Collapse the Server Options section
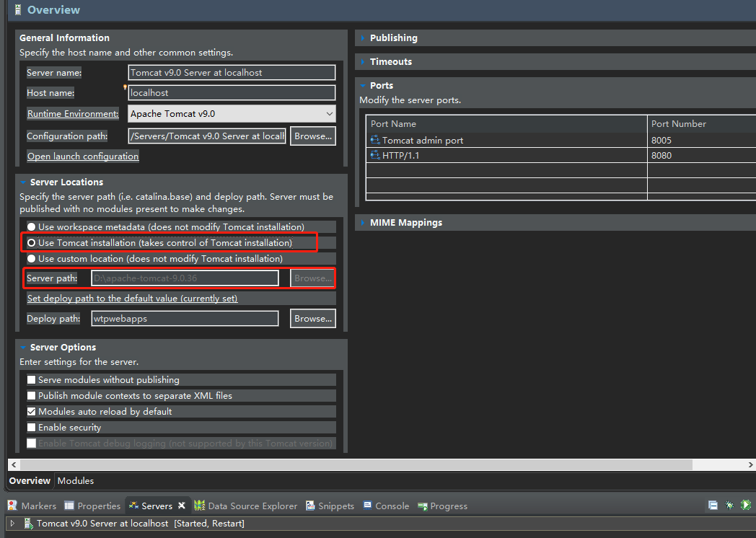756x538 pixels. (22, 348)
